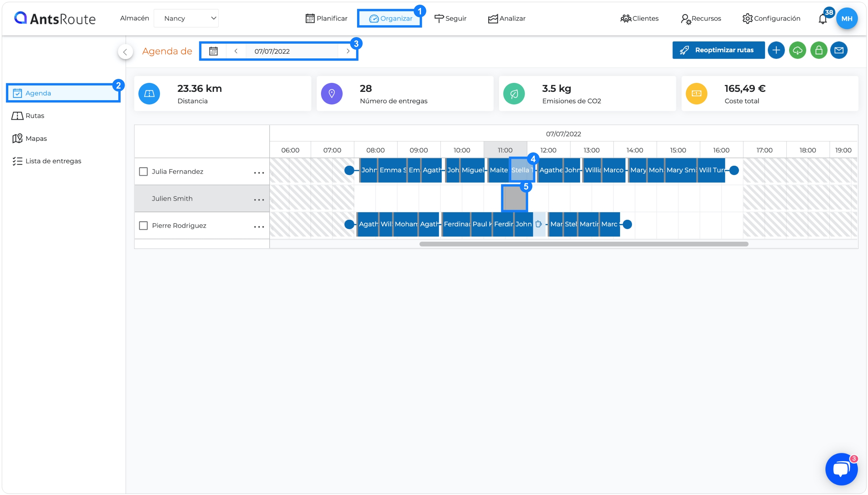Open the AntsRoute logo home link
868x495 pixels.
pyautogui.click(x=55, y=18)
